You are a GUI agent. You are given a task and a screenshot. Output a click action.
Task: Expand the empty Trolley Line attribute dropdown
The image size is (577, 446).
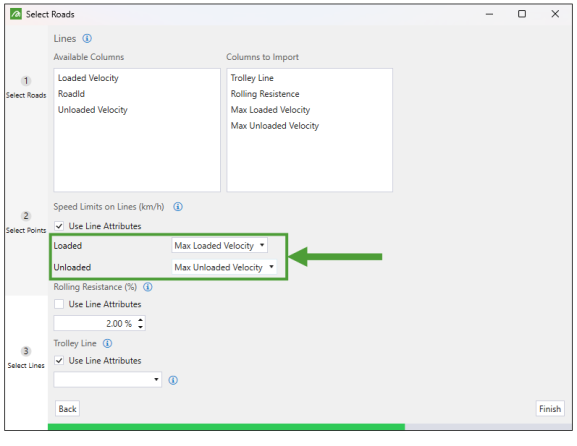click(x=107, y=379)
